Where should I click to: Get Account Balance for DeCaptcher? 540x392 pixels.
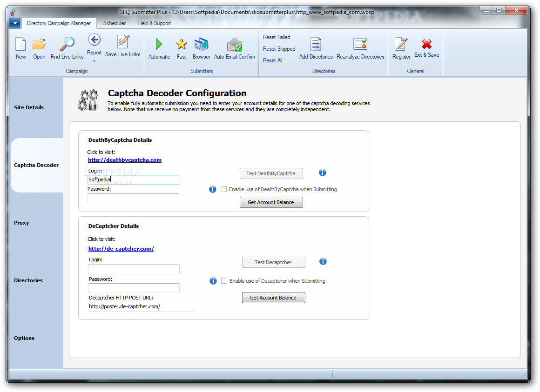[x=273, y=298]
